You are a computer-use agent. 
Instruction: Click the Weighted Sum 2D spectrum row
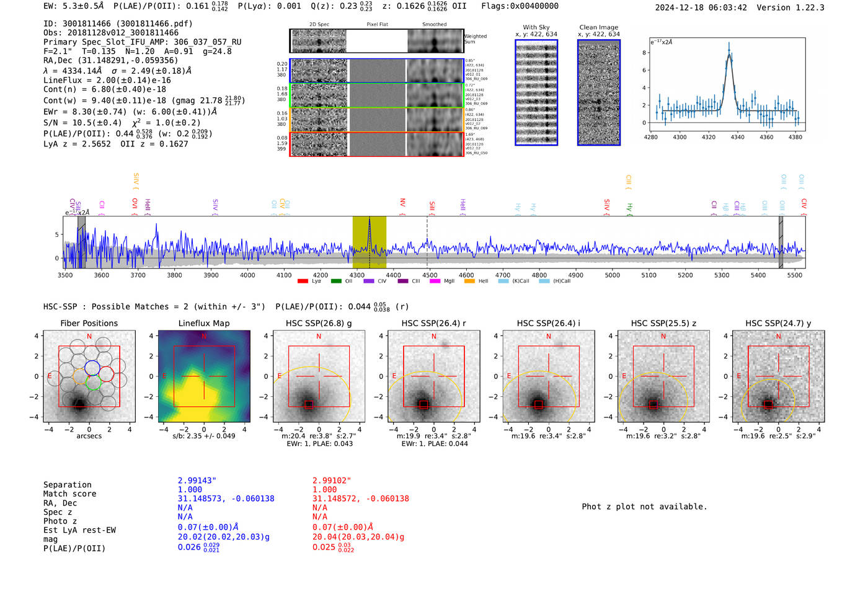click(377, 41)
